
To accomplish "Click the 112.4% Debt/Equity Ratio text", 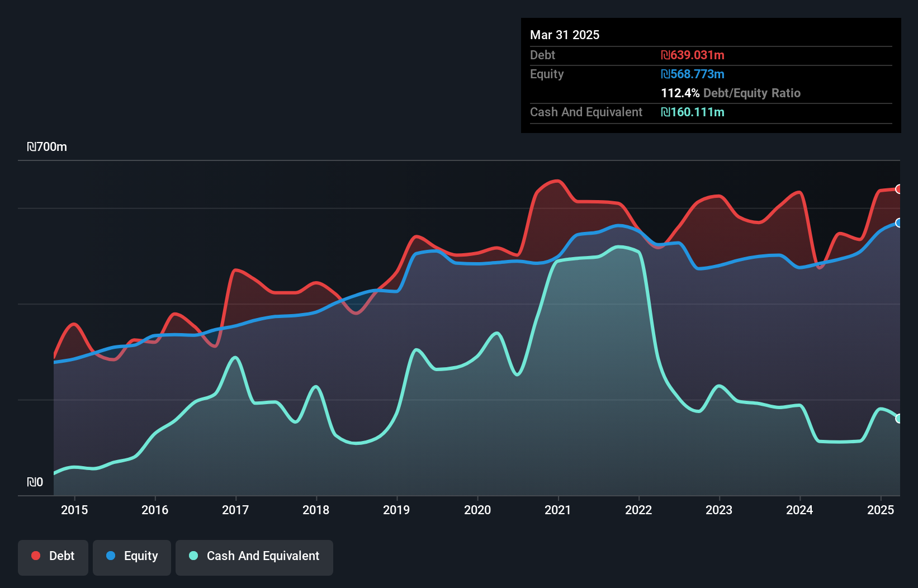I will tap(731, 93).
